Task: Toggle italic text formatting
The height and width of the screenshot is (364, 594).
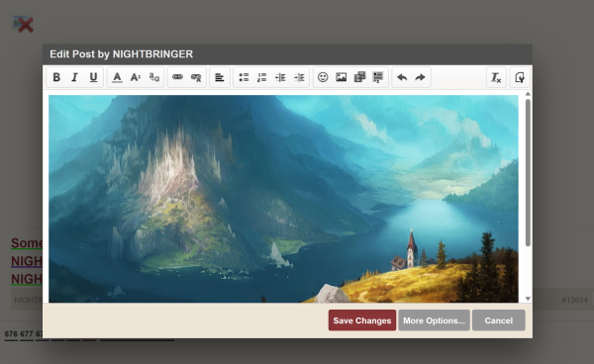Action: 74,77
